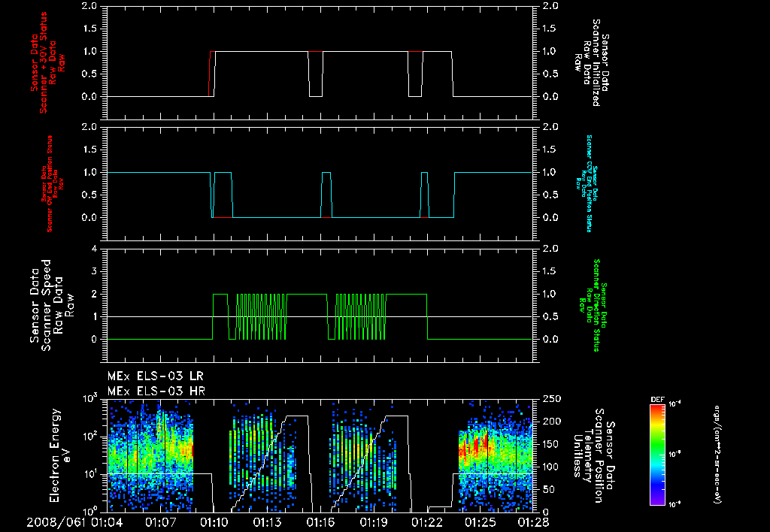
Task: Click the 01:16 time axis label
Action: point(320,522)
